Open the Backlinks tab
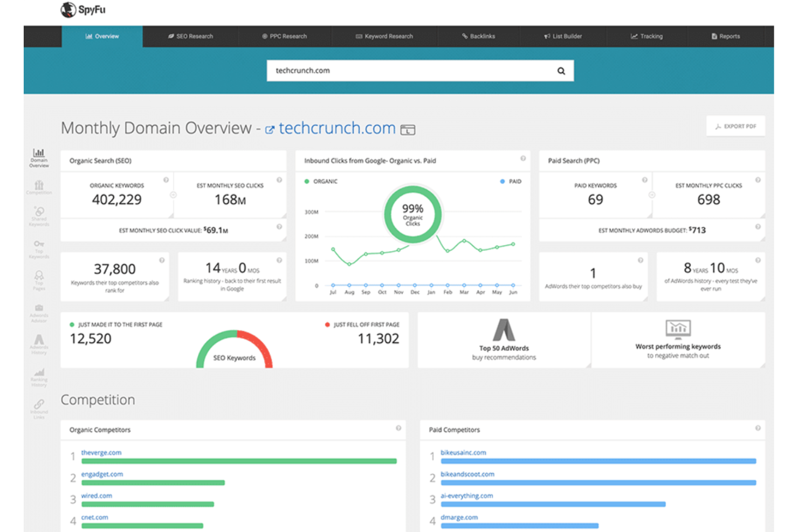This screenshot has height=532, width=798. pos(478,36)
